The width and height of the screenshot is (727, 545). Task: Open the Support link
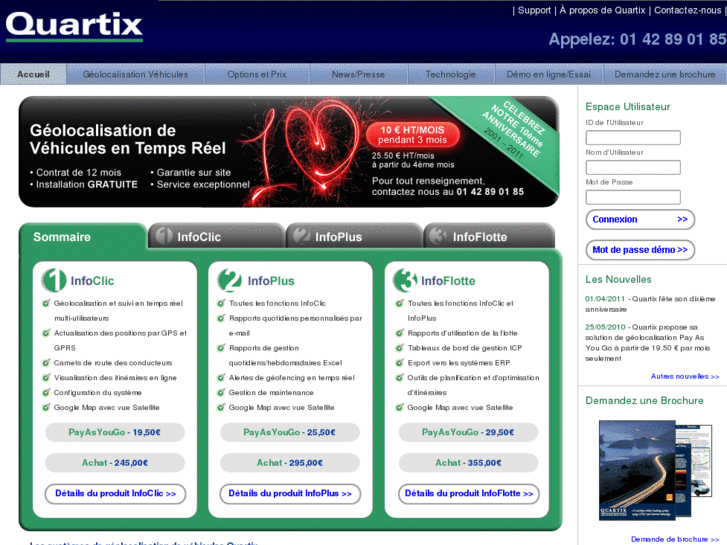[x=534, y=10]
